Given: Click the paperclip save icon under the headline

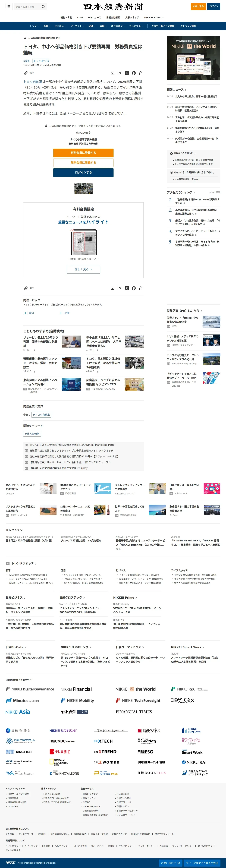Looking at the screenshot, I should point(26,73).
